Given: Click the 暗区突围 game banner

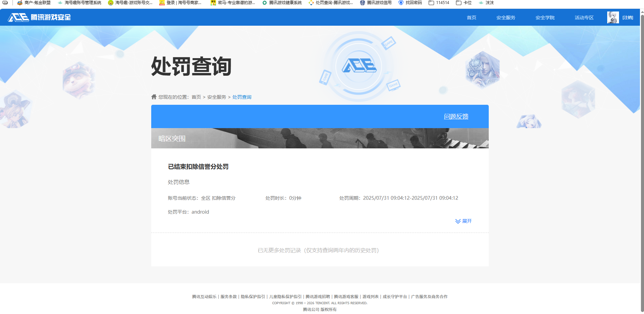Looking at the screenshot, I should [x=320, y=138].
